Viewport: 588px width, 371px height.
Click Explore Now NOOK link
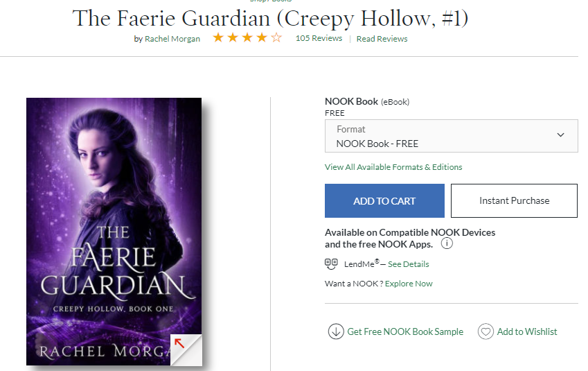[409, 284]
